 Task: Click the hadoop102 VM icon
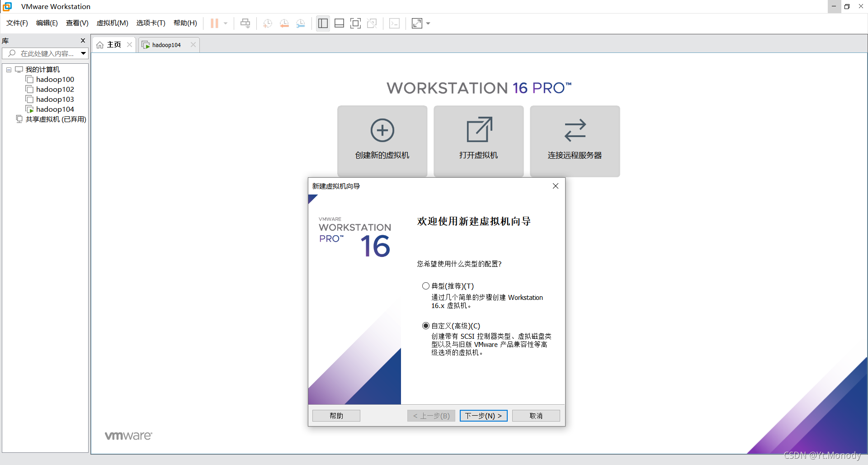pos(29,90)
